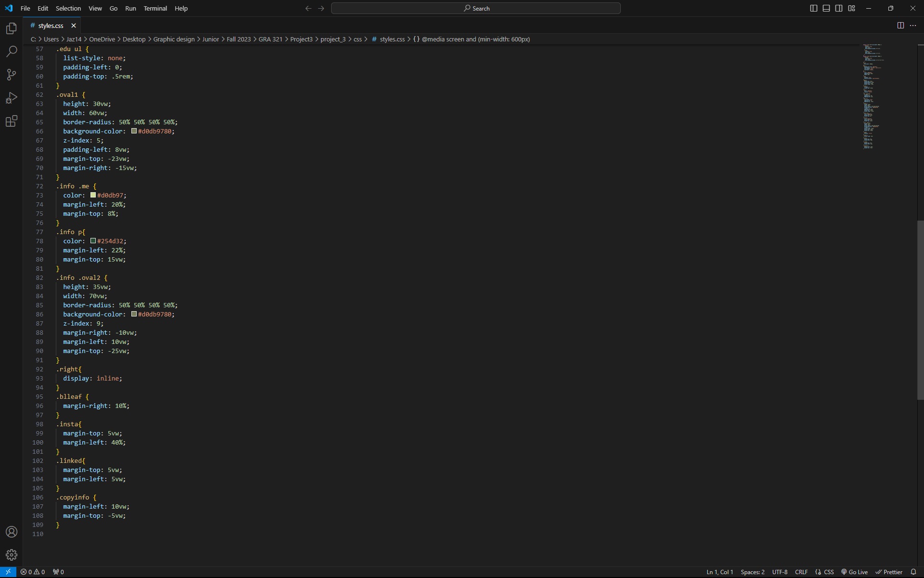Toggle the bottom panel layout button

[x=826, y=8]
